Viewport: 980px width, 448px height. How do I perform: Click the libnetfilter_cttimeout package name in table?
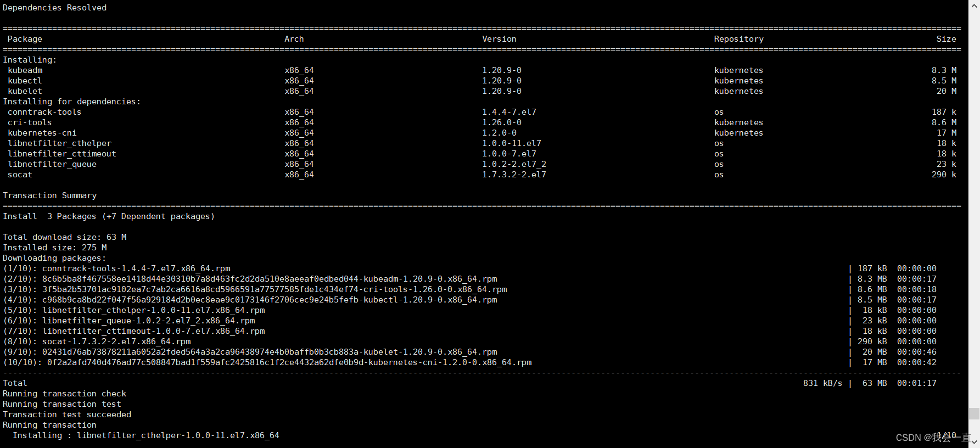pyautogui.click(x=62, y=154)
